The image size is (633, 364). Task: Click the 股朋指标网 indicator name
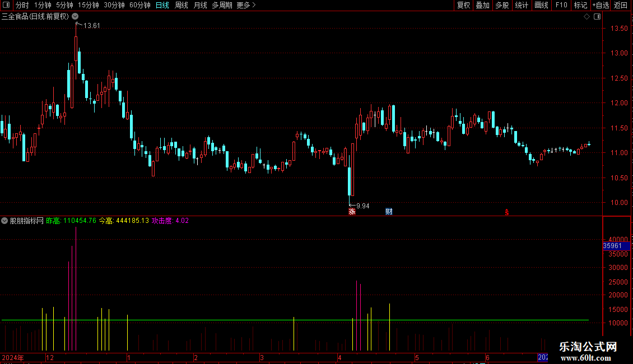pos(27,221)
